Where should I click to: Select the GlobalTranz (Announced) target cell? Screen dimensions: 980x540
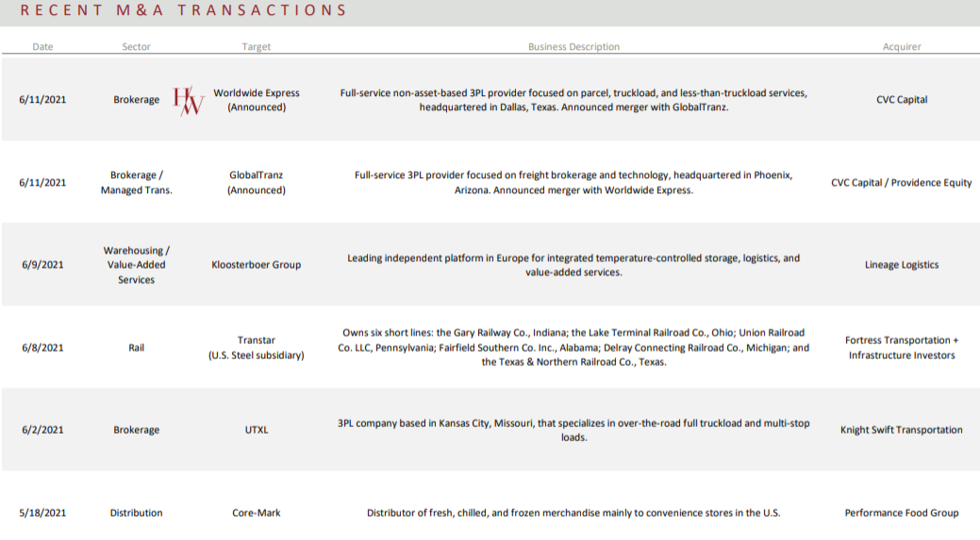pos(257,182)
